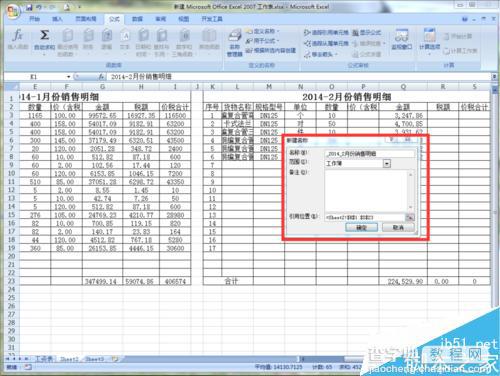Click the Calculate Sheet button in ribbon
The image size is (500, 376).
[461, 51]
